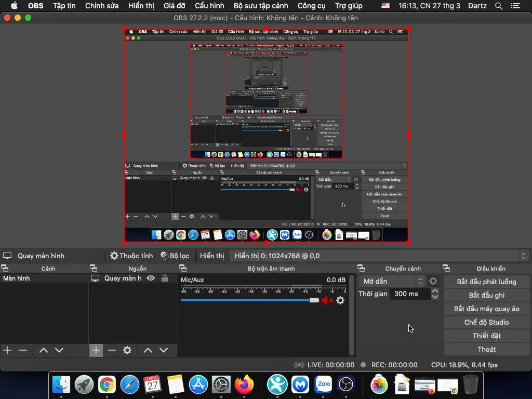Open OBS app from the Dock
This screenshot has height=399, width=532.
[345, 385]
